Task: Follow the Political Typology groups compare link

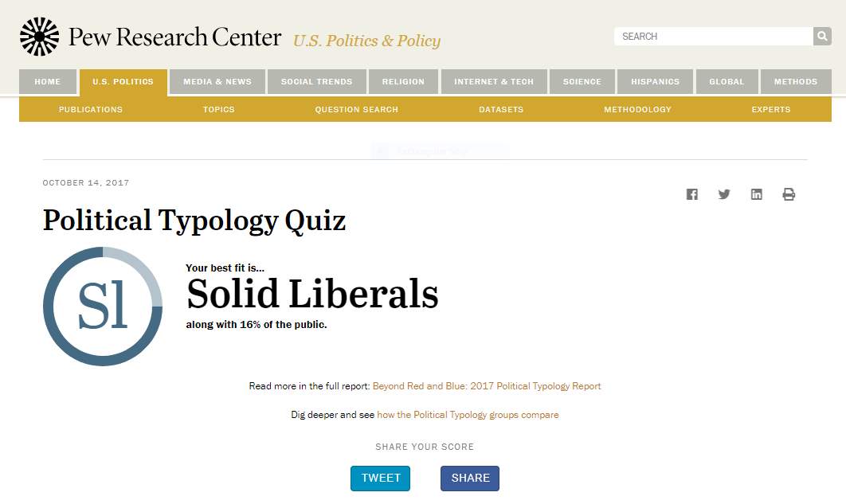Action: (x=468, y=415)
